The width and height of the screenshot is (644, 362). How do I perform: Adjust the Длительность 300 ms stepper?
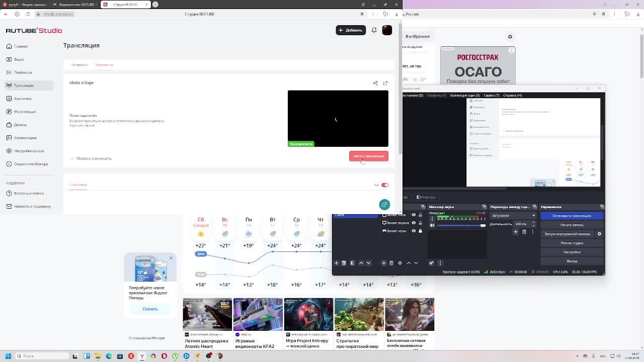pyautogui.click(x=525, y=224)
